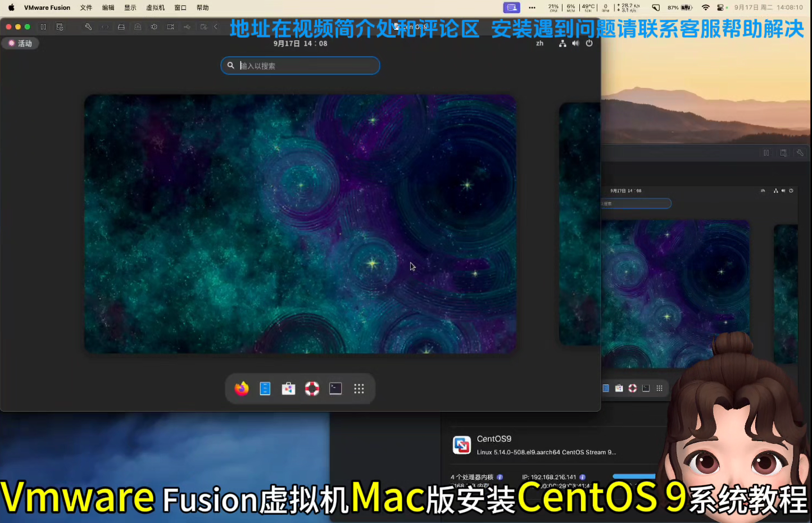Switch input source via the zh indicator
Viewport: 812px width, 523px height.
tap(539, 43)
